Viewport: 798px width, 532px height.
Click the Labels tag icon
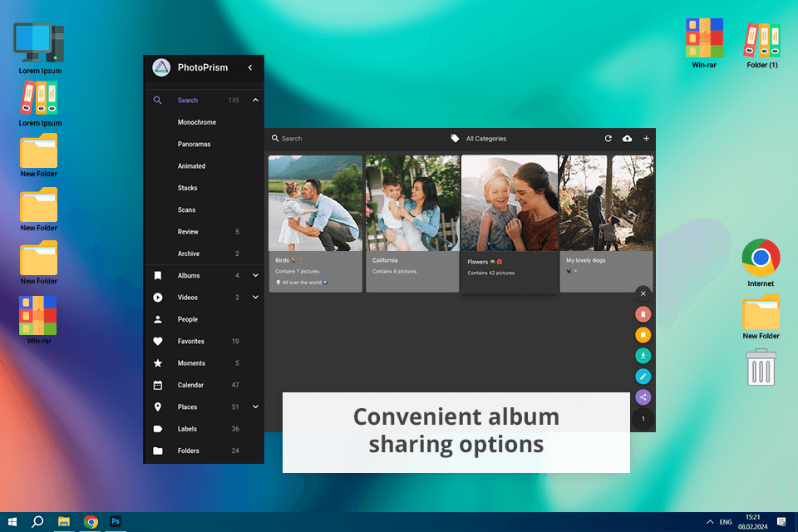point(158,429)
